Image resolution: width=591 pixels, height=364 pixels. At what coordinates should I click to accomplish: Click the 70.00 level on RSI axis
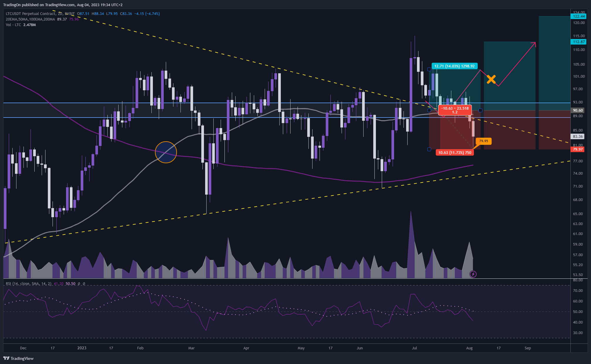(578, 291)
